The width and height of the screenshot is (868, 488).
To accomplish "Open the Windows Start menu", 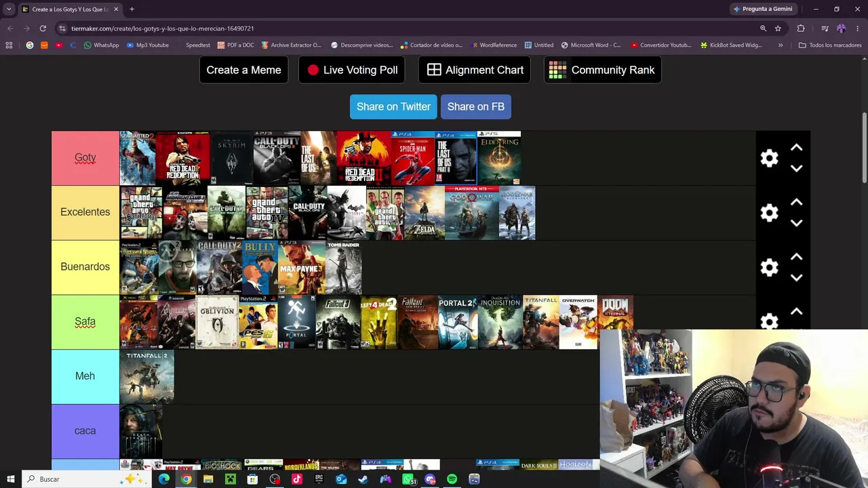I will coord(11,479).
